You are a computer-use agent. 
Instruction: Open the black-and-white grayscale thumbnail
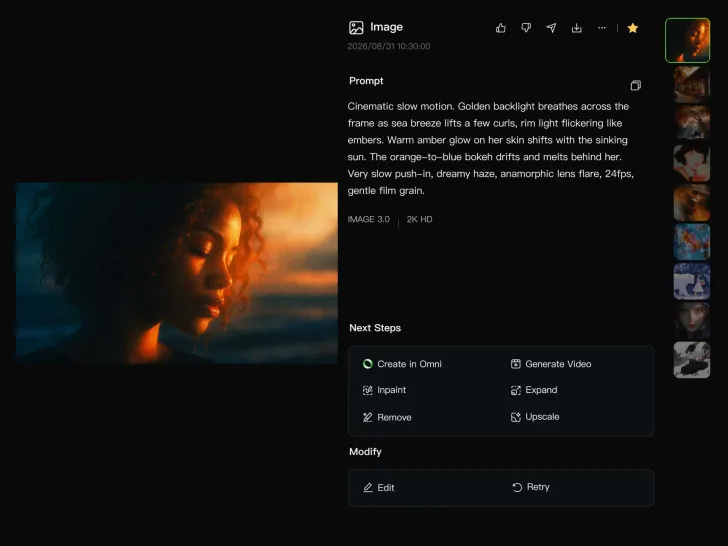pos(692,360)
